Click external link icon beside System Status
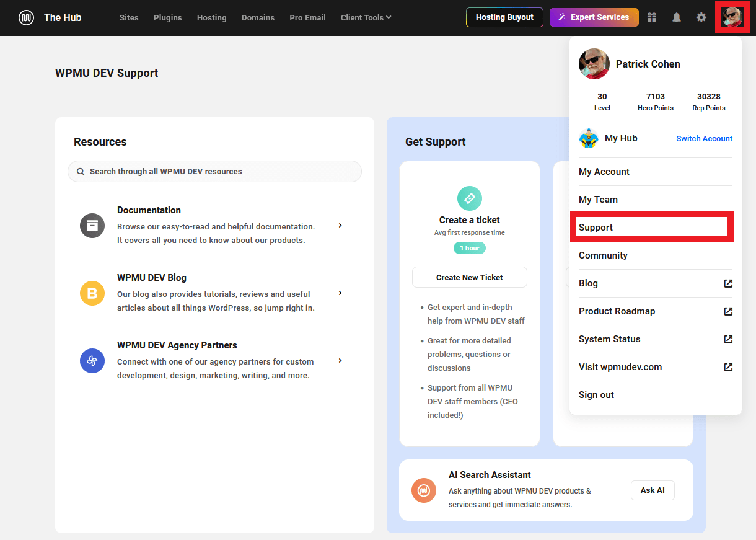The width and height of the screenshot is (756, 540). point(728,339)
